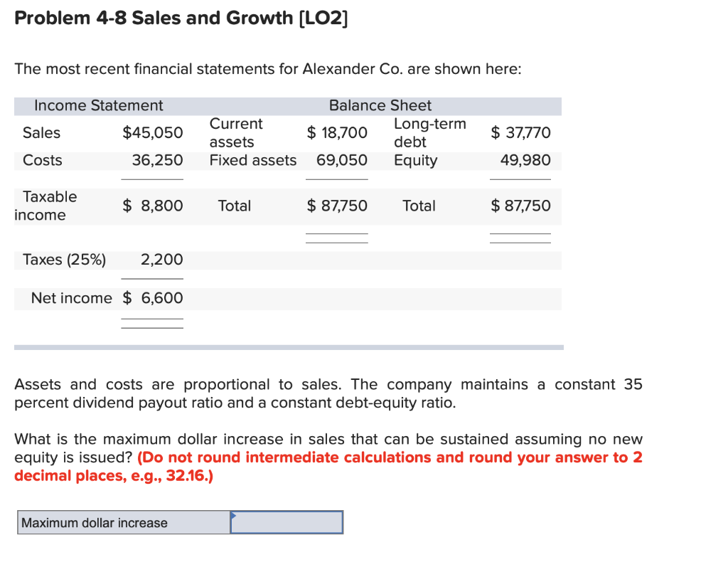Click the Long-term debt figure $37,770
The height and width of the screenshot is (572, 728).
[x=520, y=132]
